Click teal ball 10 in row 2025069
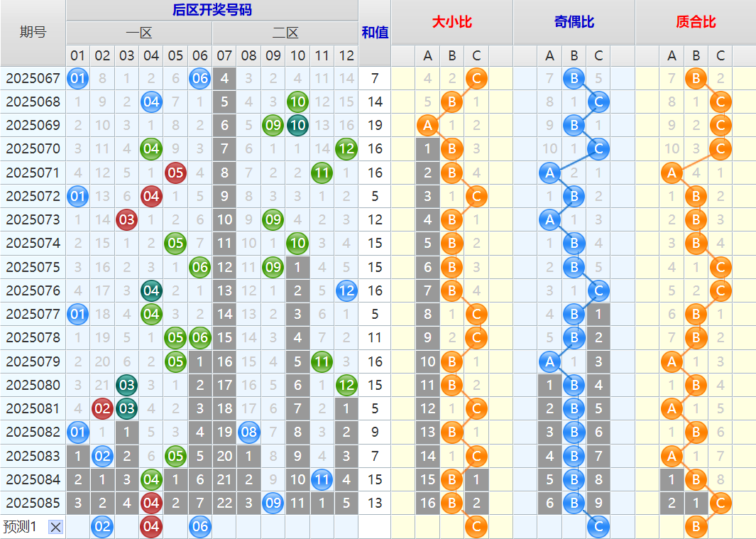Viewport: 756px width, 539px height. 297,126
